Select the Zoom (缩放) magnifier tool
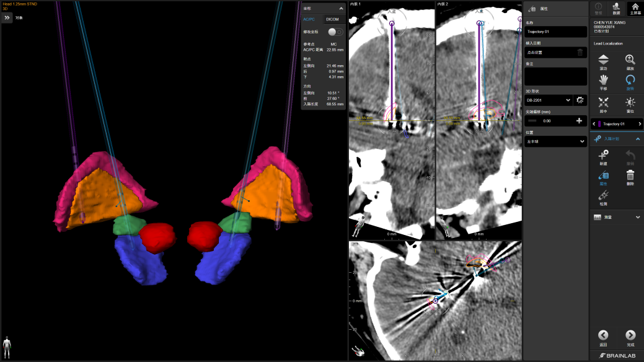The image size is (644, 362). (630, 61)
